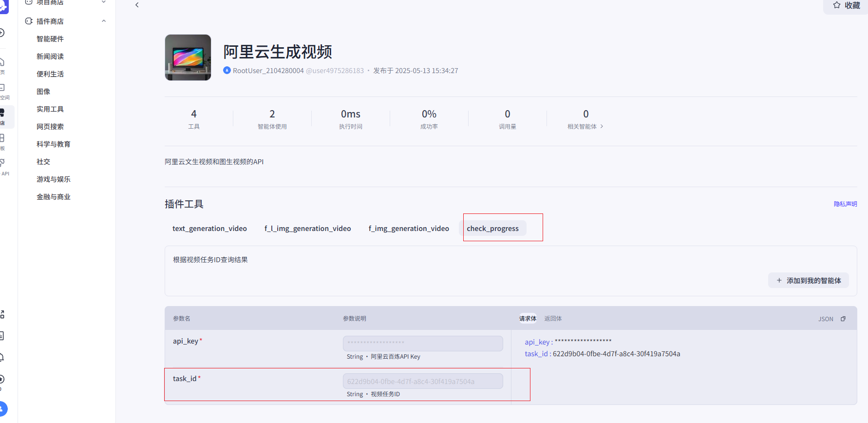Click the task_id value in request body
868x423 pixels.
(x=616, y=354)
